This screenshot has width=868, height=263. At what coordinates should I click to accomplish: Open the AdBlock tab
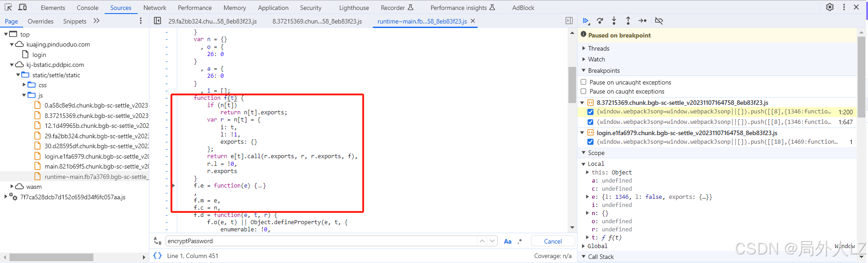click(x=523, y=8)
